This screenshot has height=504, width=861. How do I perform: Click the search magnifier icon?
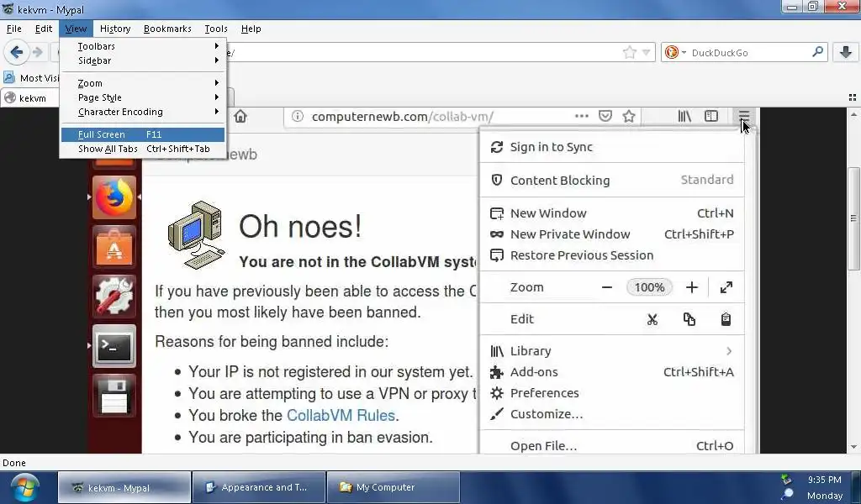(817, 52)
